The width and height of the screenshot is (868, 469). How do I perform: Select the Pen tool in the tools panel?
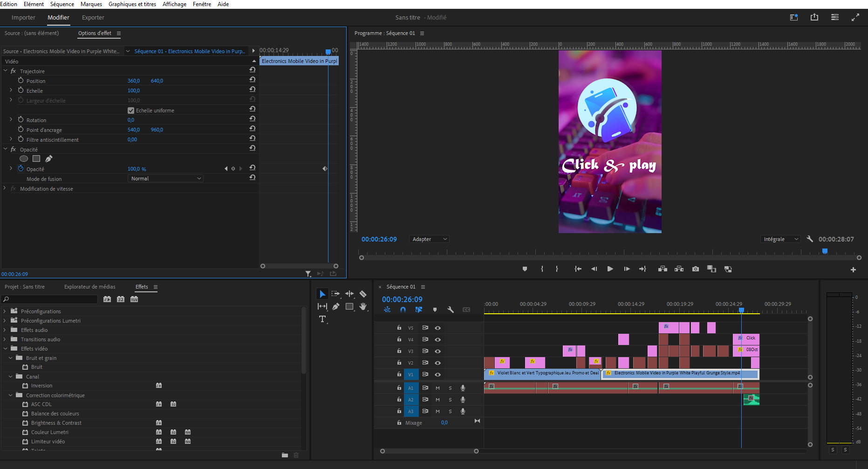(335, 307)
